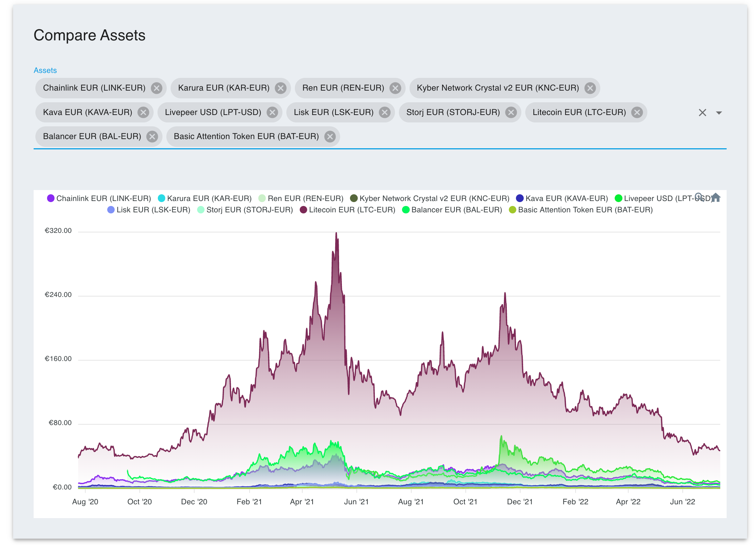
Task: Open the assets dropdown arrow
Action: 719,113
